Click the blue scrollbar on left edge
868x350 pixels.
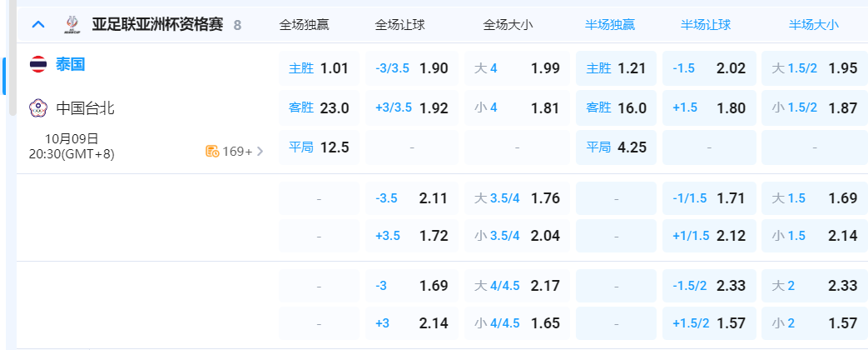point(4,77)
